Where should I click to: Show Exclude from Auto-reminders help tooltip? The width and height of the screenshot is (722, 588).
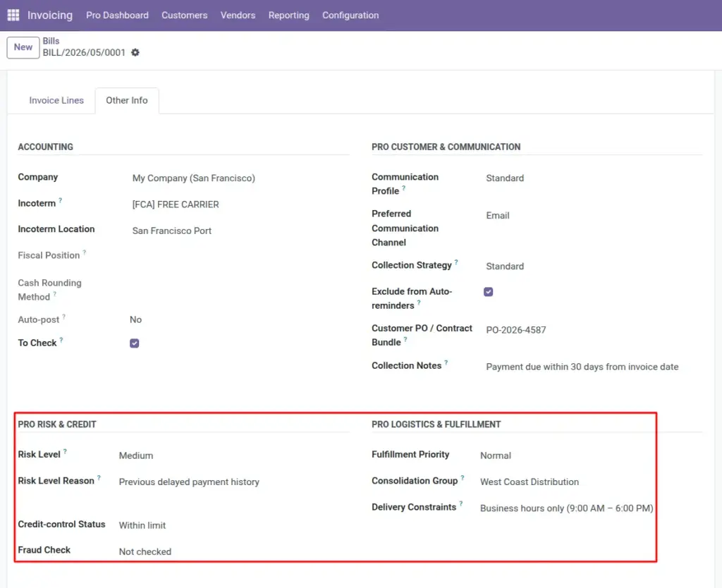(419, 303)
